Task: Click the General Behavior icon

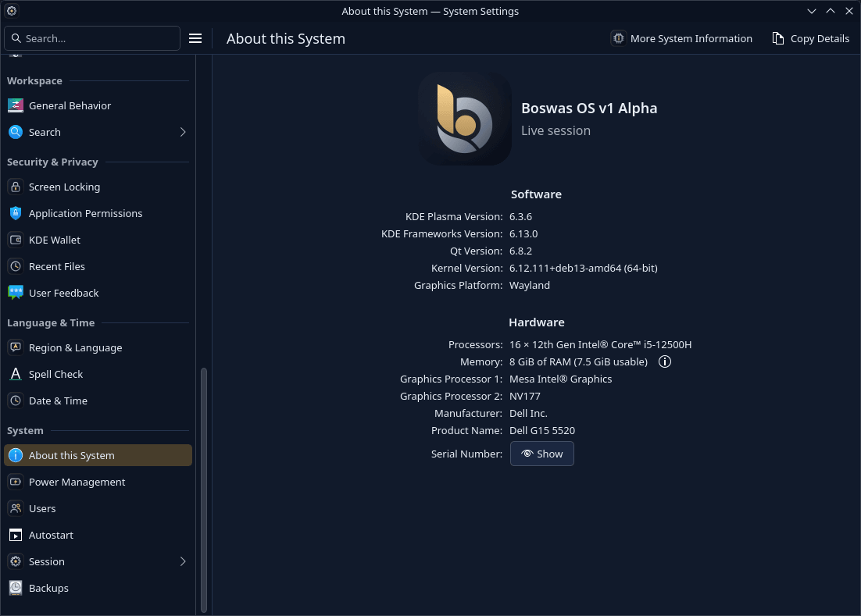Action: coord(16,105)
